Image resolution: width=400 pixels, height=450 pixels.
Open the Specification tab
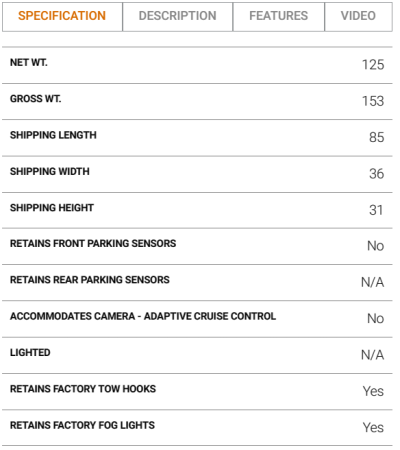pyautogui.click(x=62, y=17)
